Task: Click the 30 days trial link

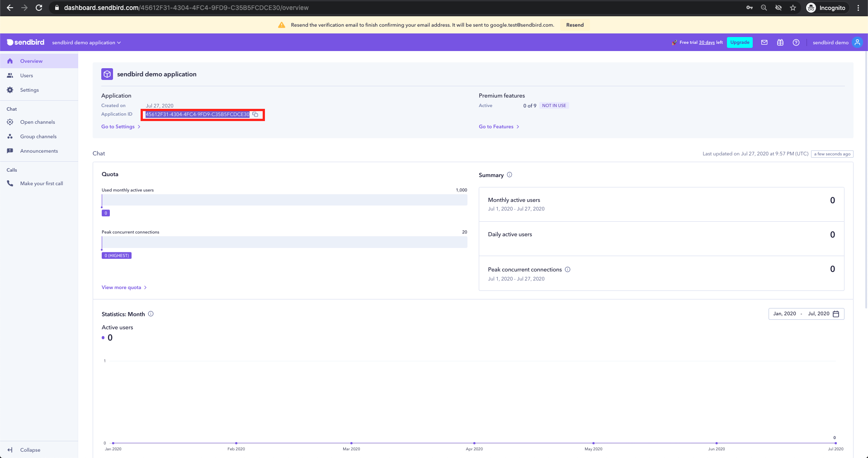Action: point(707,42)
